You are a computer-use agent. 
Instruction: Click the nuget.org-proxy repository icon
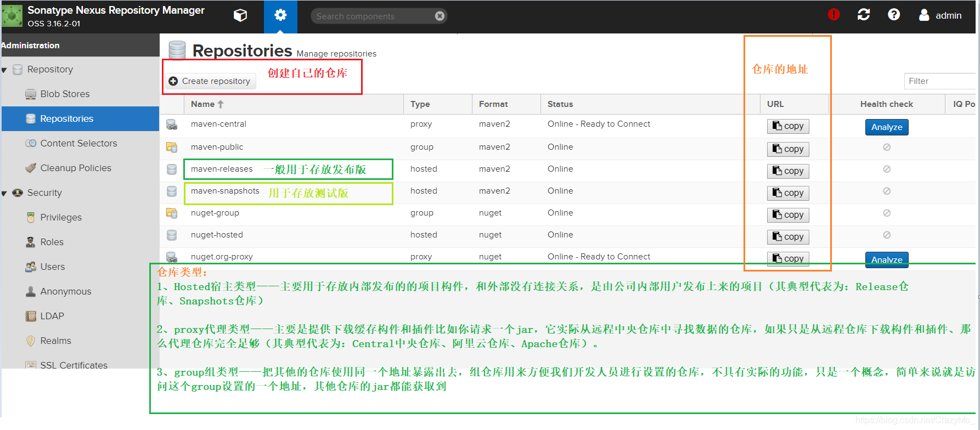coord(172,257)
